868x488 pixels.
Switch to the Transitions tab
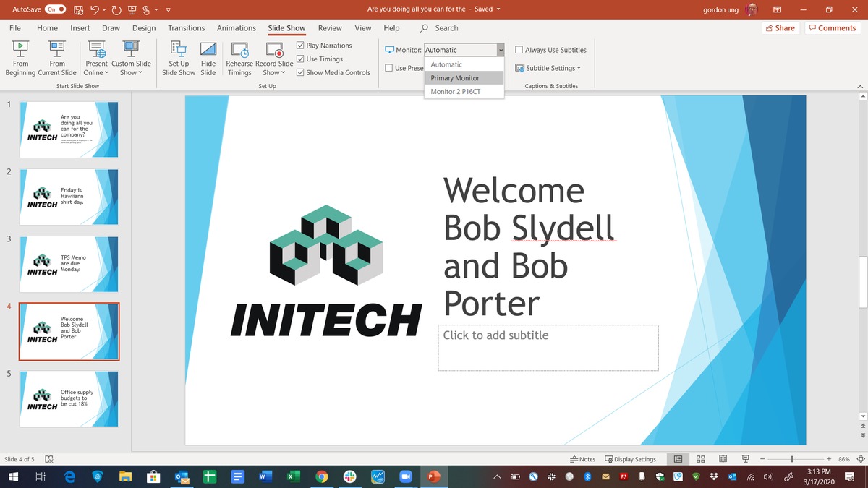pyautogui.click(x=186, y=28)
